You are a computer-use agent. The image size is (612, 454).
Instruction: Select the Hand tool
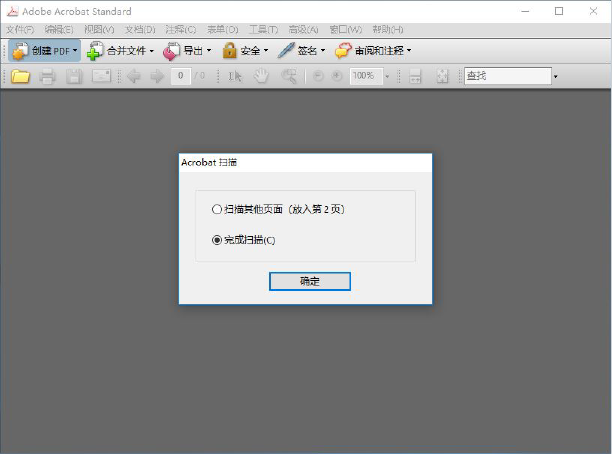pos(261,76)
